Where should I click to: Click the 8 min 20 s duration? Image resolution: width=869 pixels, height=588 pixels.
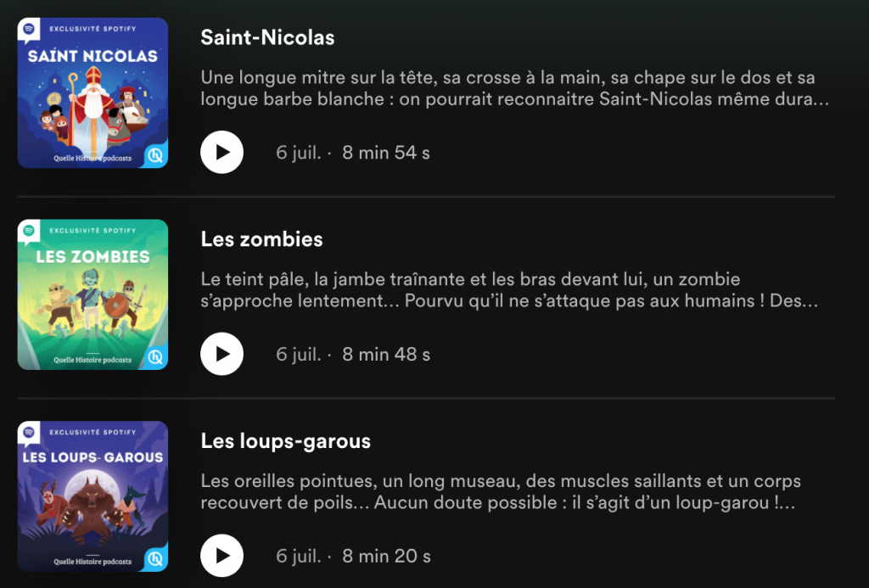(x=386, y=556)
